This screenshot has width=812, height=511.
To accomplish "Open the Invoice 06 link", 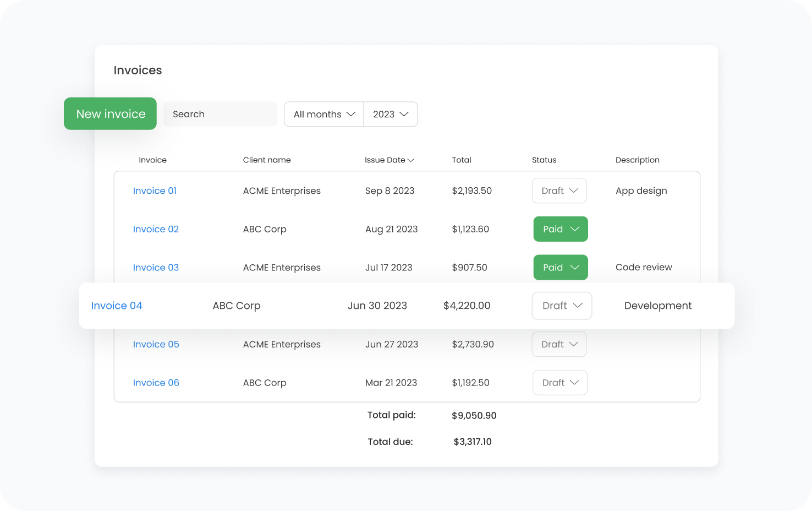I will [156, 383].
